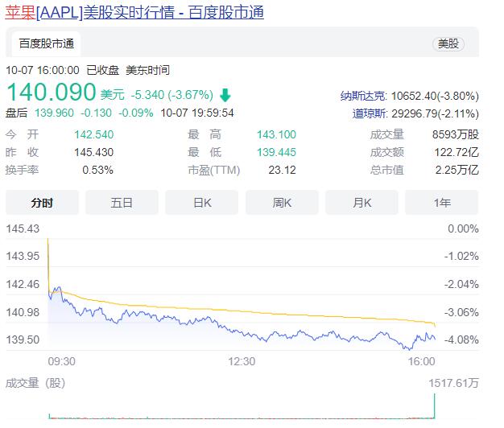Click the -1.02% percentage axis label

[x=461, y=256]
